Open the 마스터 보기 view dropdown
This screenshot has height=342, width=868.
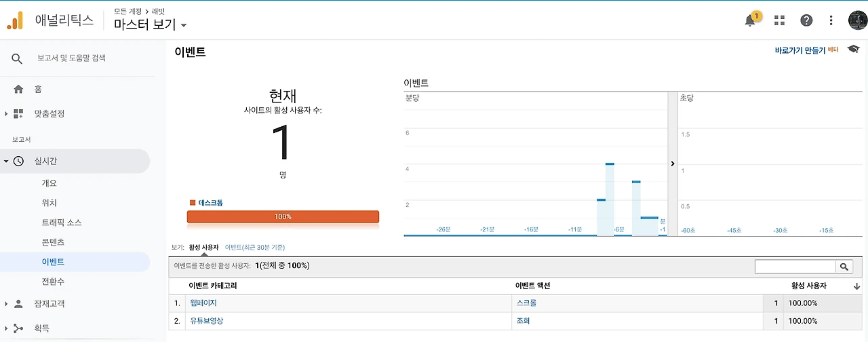point(150,25)
